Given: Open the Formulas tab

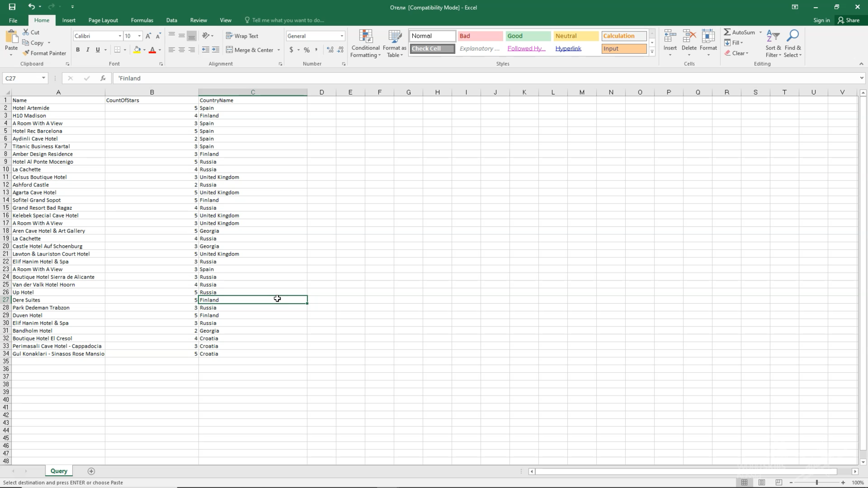Looking at the screenshot, I should pyautogui.click(x=142, y=20).
